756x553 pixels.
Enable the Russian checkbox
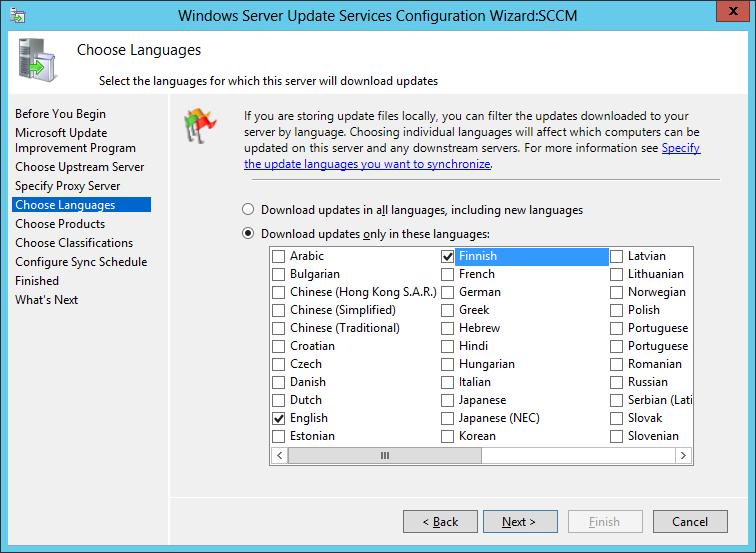(616, 382)
